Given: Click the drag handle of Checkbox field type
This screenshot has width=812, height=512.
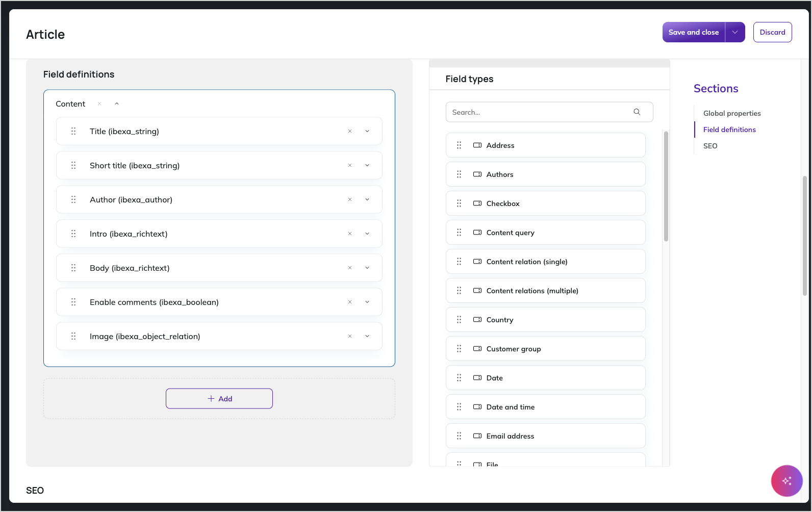Looking at the screenshot, I should [x=459, y=203].
